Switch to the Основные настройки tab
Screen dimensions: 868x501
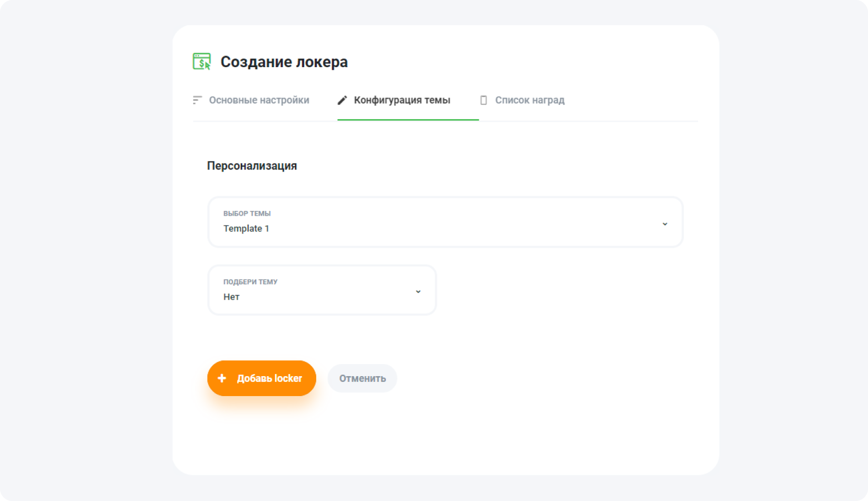coord(259,100)
